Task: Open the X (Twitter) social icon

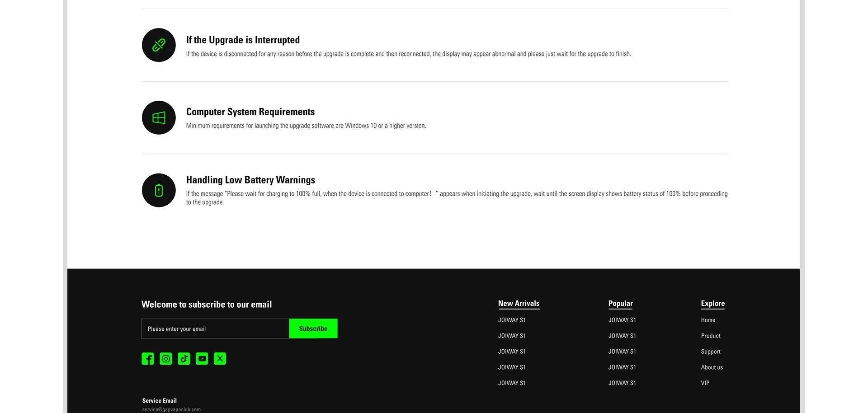Action: coord(220,359)
